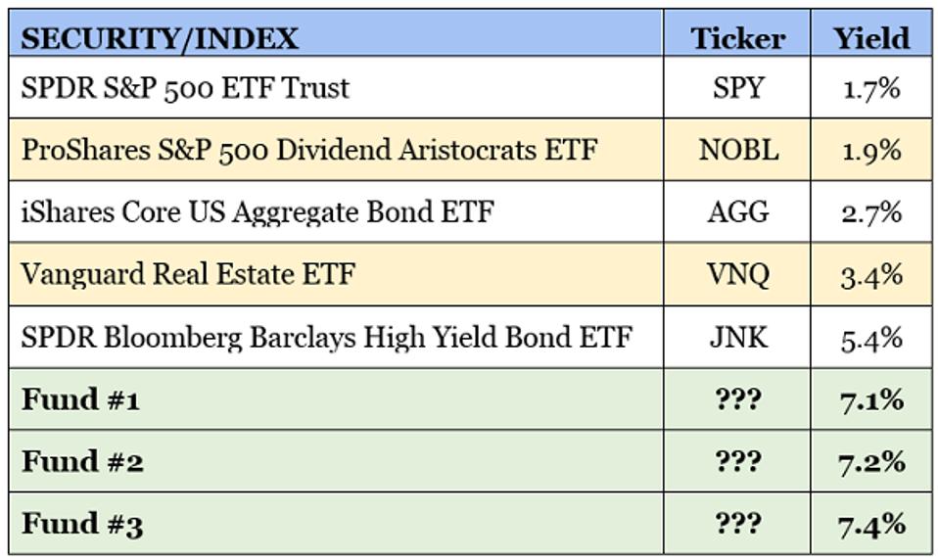This screenshot has height=560, width=938.
Task: Click the SPY ticker cell
Action: pos(737,88)
